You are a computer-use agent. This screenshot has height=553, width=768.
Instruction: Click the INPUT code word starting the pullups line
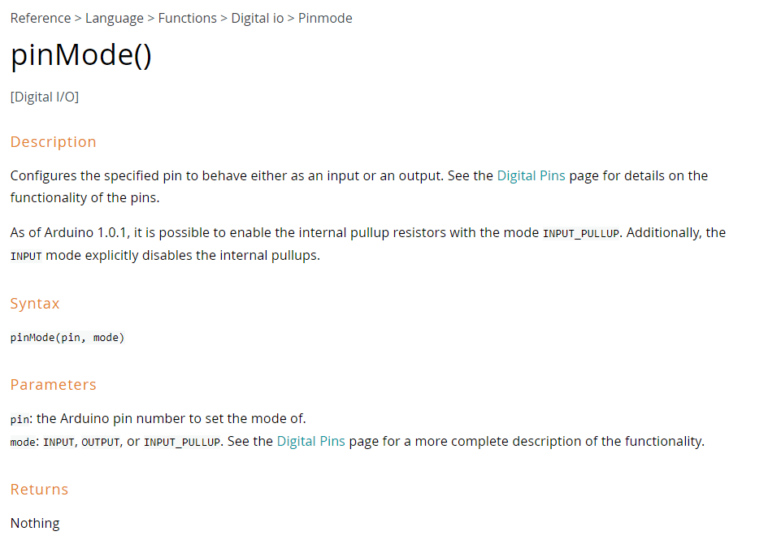point(25,256)
